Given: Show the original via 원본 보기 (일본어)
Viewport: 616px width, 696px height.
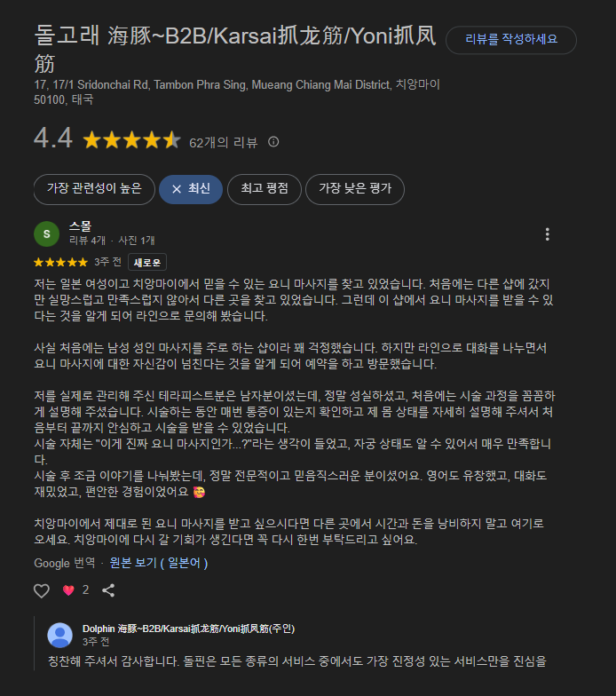Looking at the screenshot, I should (159, 563).
